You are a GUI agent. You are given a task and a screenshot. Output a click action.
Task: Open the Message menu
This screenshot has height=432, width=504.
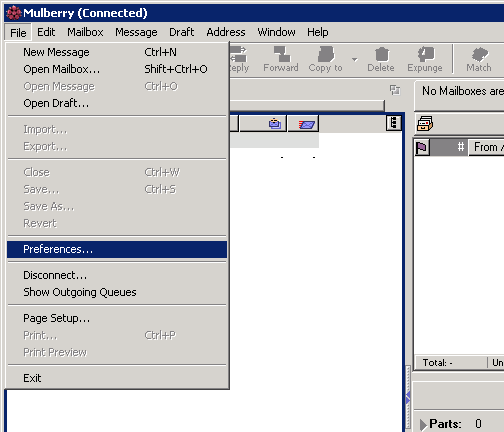tap(136, 32)
